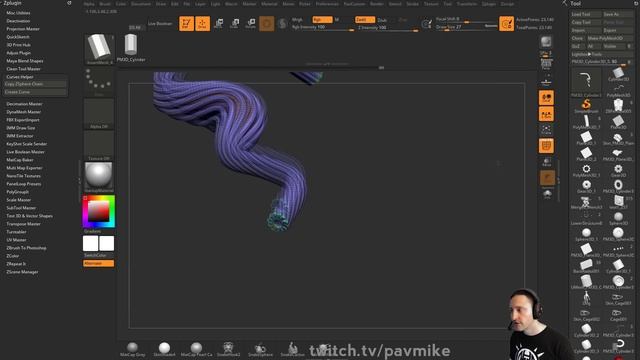
Task: Expand the Misc Utilities plugin section
Action: pyautogui.click(x=18, y=13)
